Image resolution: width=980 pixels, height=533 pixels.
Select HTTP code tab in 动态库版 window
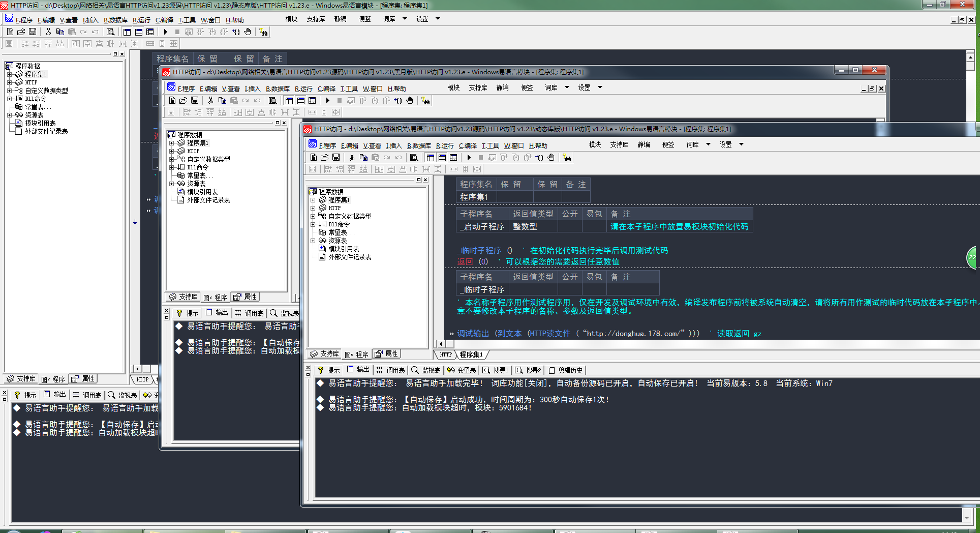coord(445,354)
